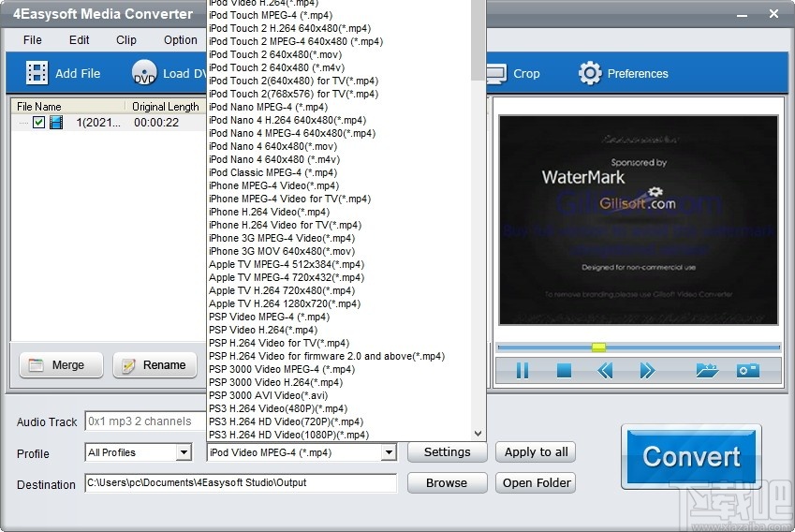Open the Option menu

pyautogui.click(x=181, y=40)
